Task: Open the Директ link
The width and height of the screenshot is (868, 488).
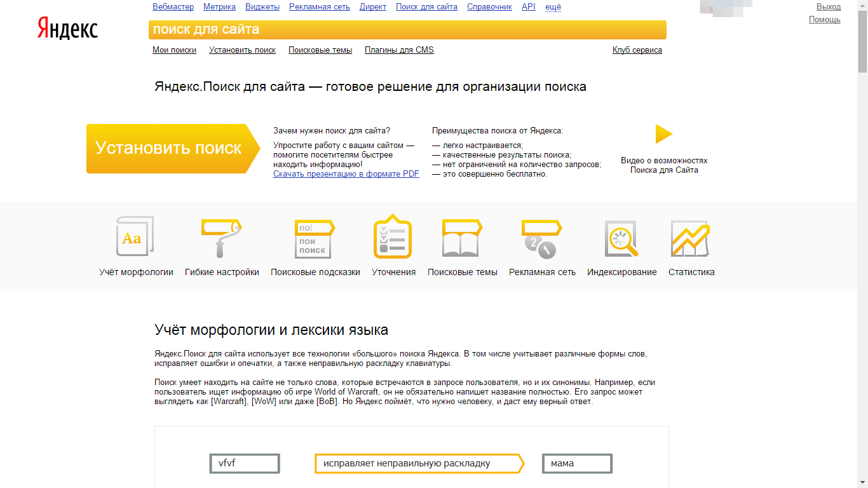Action: pyautogui.click(x=373, y=7)
